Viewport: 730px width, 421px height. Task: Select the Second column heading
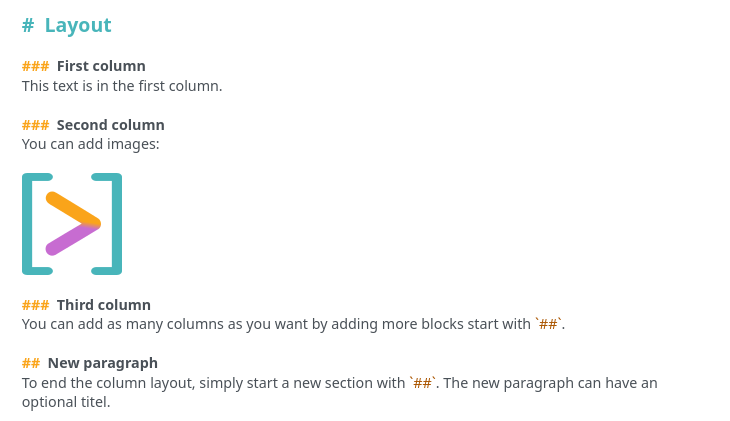click(x=110, y=125)
